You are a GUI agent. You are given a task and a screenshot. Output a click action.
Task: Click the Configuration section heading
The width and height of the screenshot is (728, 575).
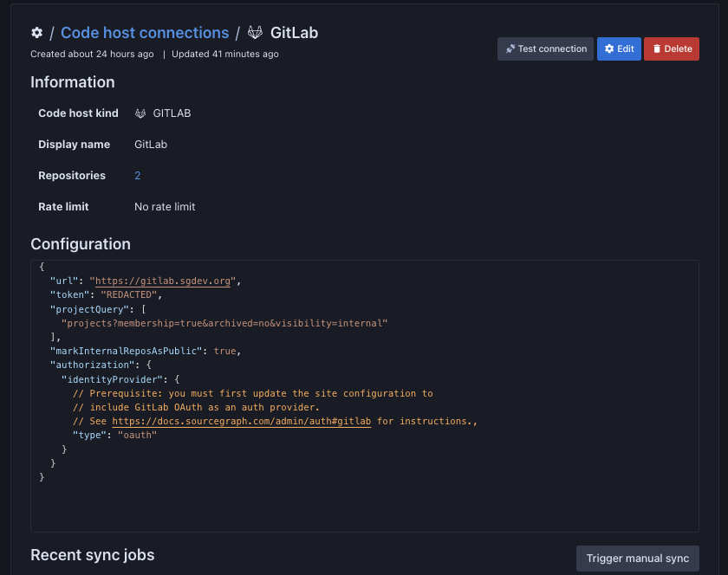coord(81,244)
